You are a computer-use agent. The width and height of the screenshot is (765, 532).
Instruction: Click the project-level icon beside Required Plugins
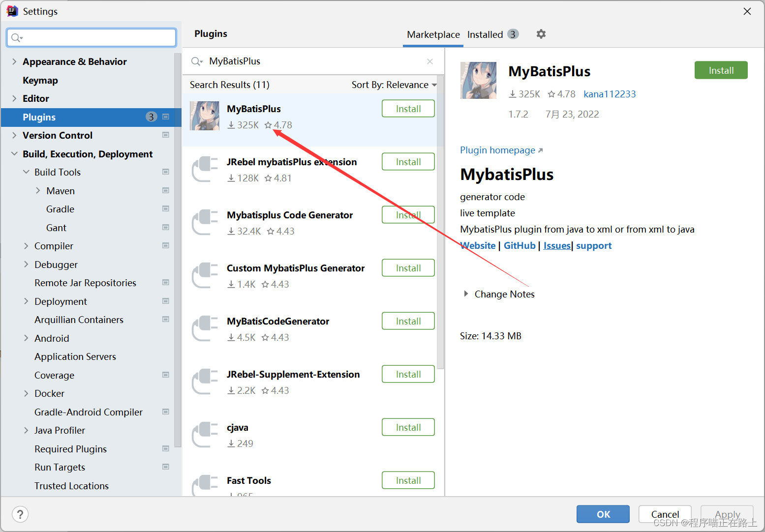point(166,449)
